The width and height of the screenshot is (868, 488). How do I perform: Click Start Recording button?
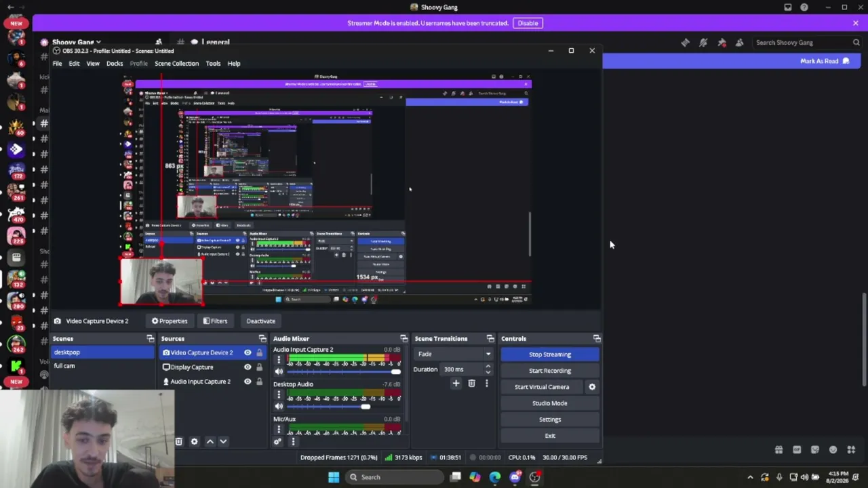(550, 371)
